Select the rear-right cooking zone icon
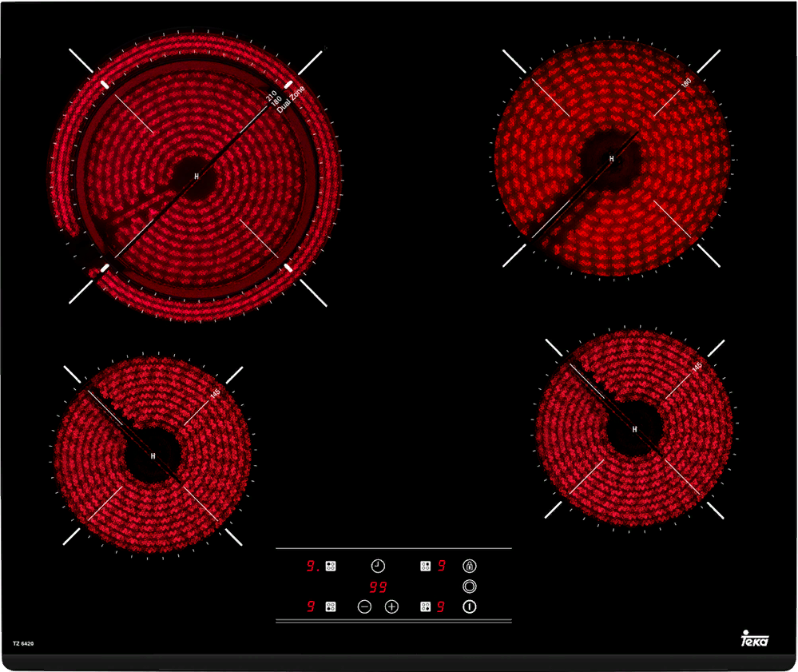The height and width of the screenshot is (672, 798). [426, 567]
